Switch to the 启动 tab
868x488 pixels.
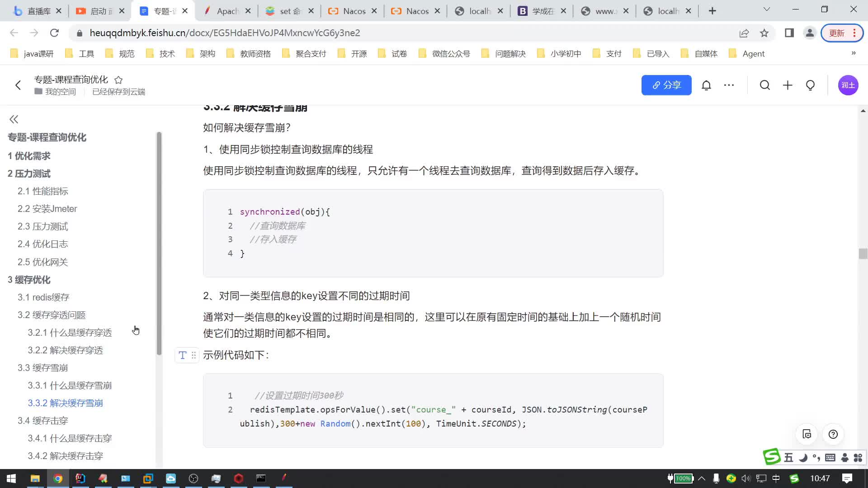100,11
